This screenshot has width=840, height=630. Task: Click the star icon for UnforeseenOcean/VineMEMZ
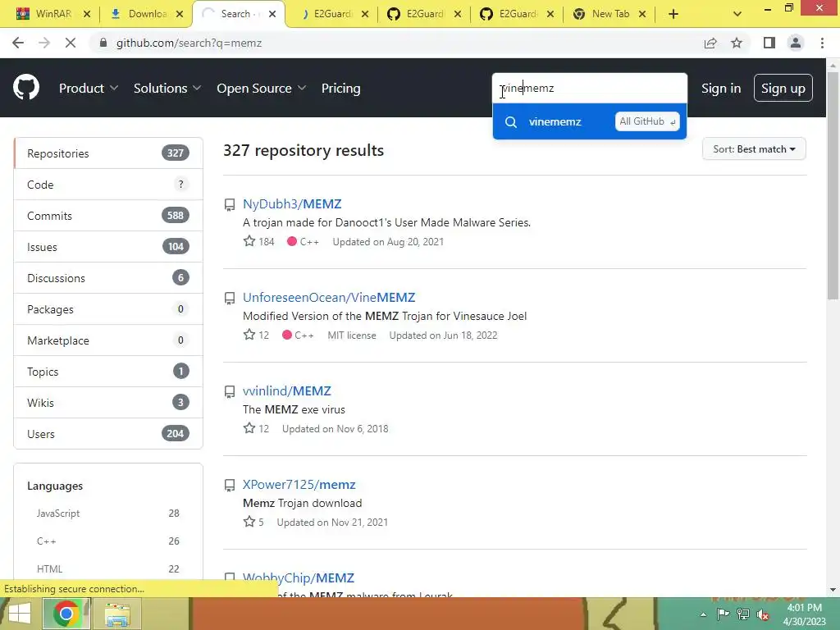coord(249,335)
